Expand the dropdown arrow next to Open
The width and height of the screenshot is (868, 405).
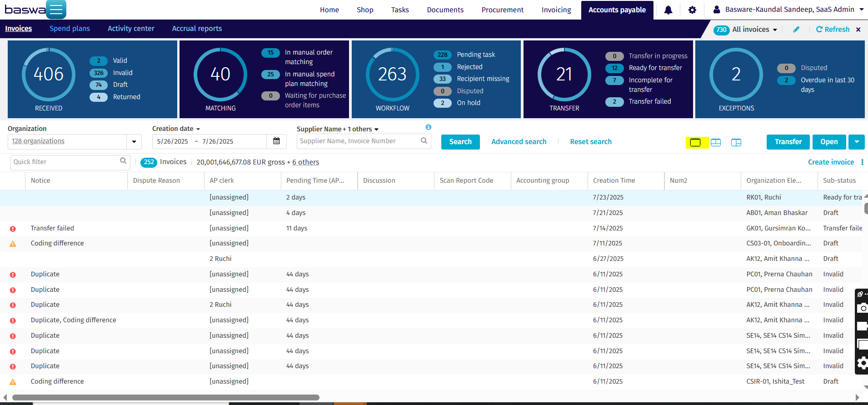click(x=857, y=142)
